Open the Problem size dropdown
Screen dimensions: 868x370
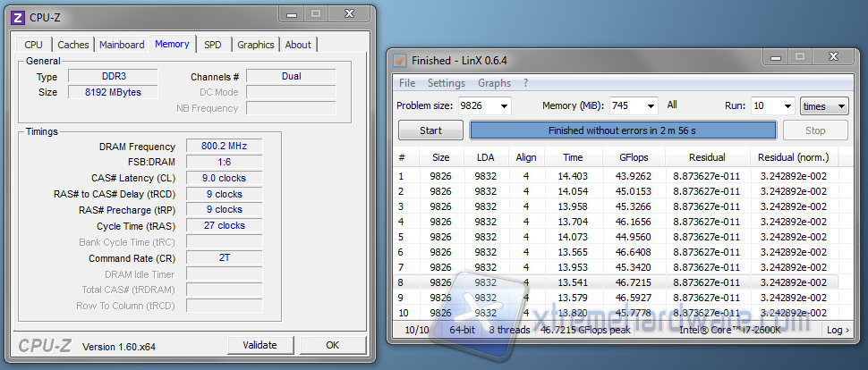(x=504, y=105)
